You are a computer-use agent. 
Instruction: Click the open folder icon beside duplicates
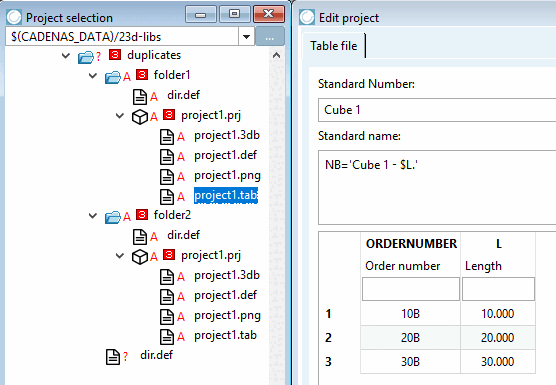coord(86,57)
